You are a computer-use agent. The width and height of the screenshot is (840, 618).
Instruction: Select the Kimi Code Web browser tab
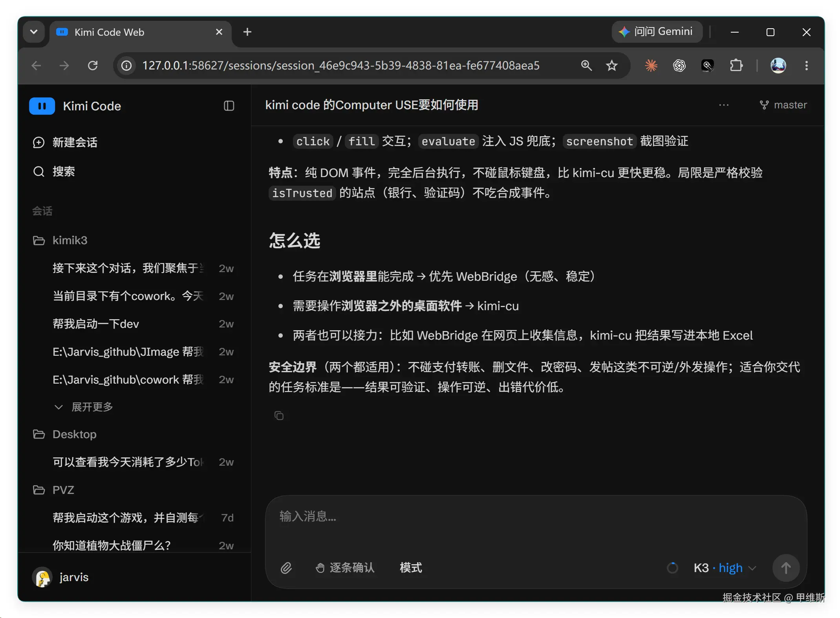(x=140, y=33)
